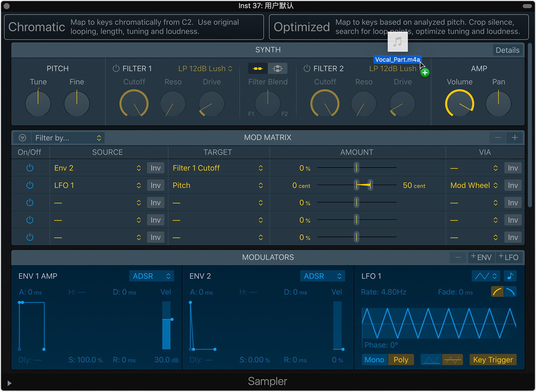
Task: Select the bipolar LFO waveform icon
Action: click(x=453, y=360)
